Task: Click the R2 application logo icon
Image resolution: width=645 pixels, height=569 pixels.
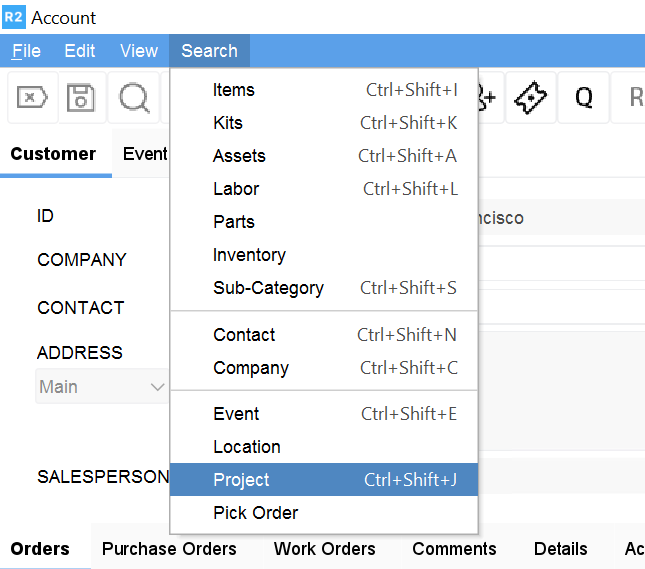Action: pos(14,17)
